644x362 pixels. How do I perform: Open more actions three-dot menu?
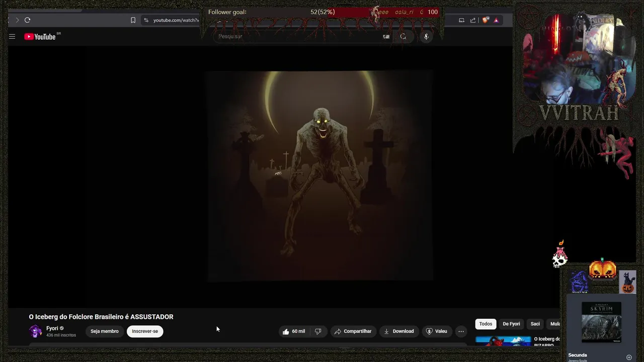click(461, 331)
